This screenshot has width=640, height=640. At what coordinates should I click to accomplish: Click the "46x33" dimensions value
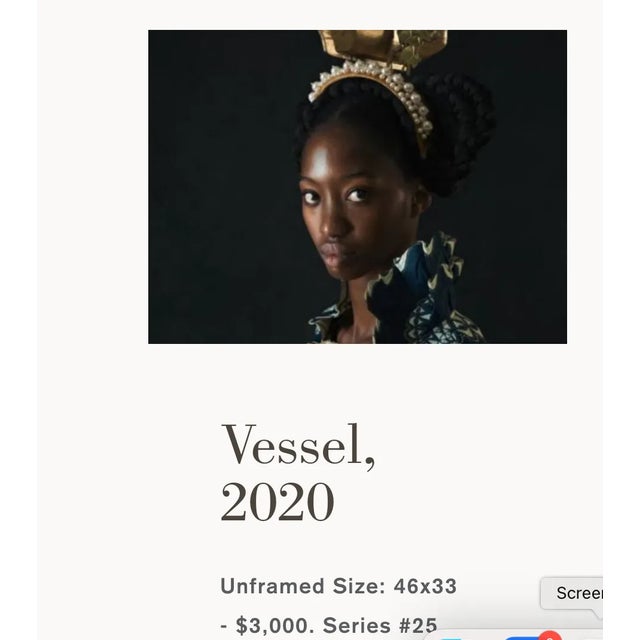click(x=425, y=586)
